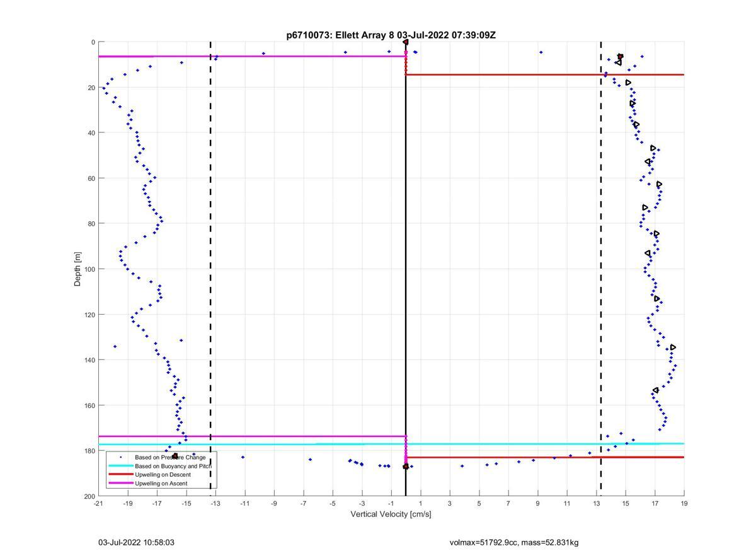
Task: Click the depth tick label "180"
Action: (89, 451)
